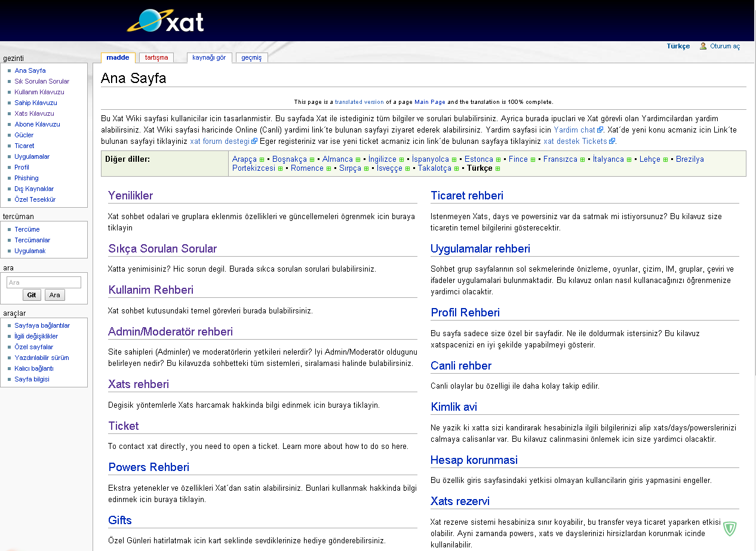Click the green plus icon after Fince
This screenshot has height=551, width=756.
[x=533, y=160]
